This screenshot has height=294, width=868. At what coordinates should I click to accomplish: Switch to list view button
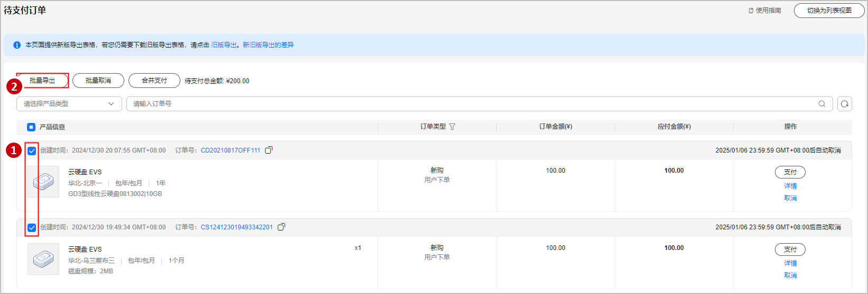point(829,11)
